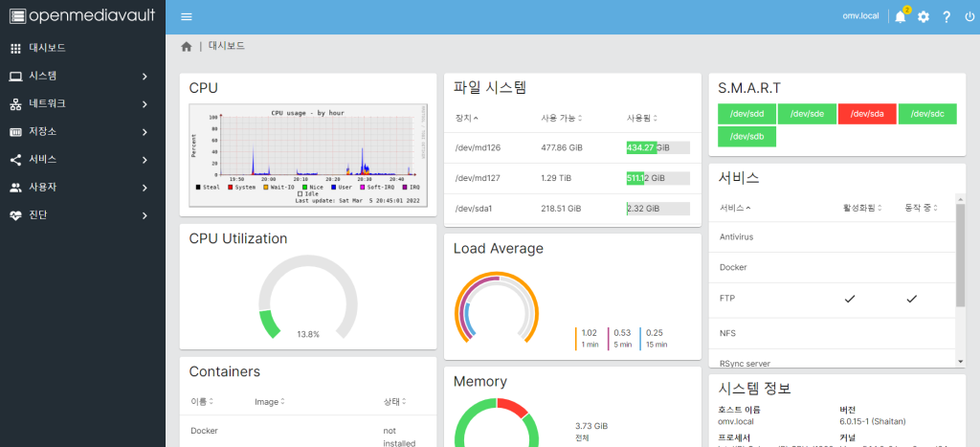Click the FTP running checkmark
980x447 pixels.
912,299
